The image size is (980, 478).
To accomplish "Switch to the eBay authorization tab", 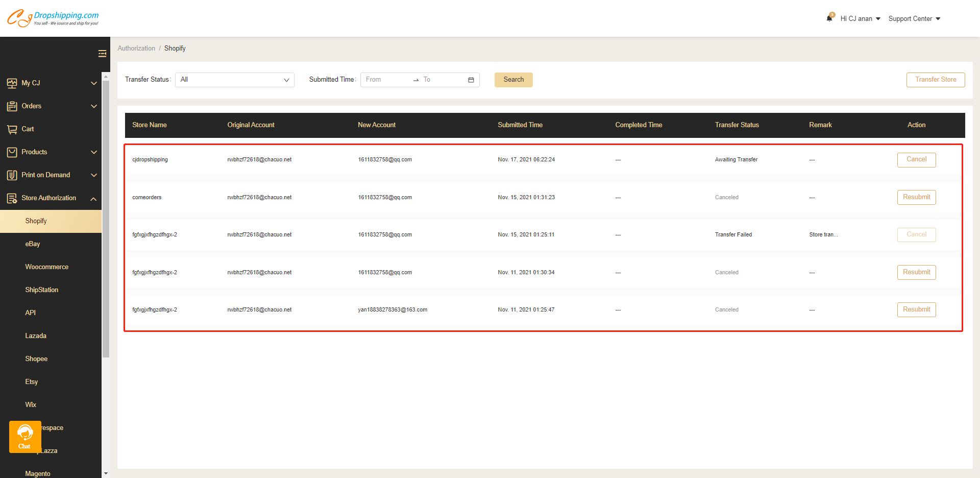I will 32,244.
